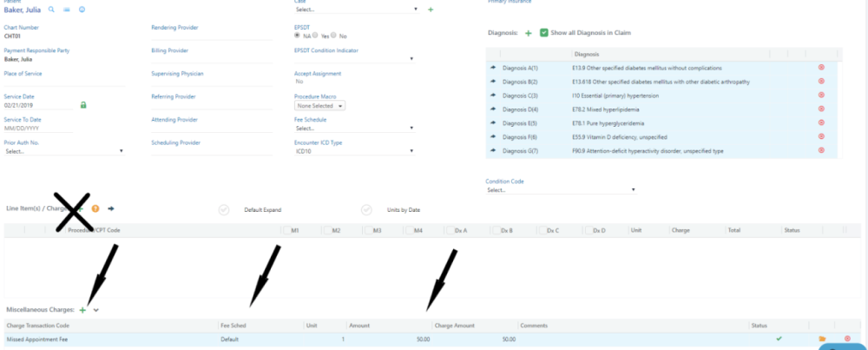Check the M4 modifier column checkbox
The width and height of the screenshot is (868, 350).
coord(410,230)
